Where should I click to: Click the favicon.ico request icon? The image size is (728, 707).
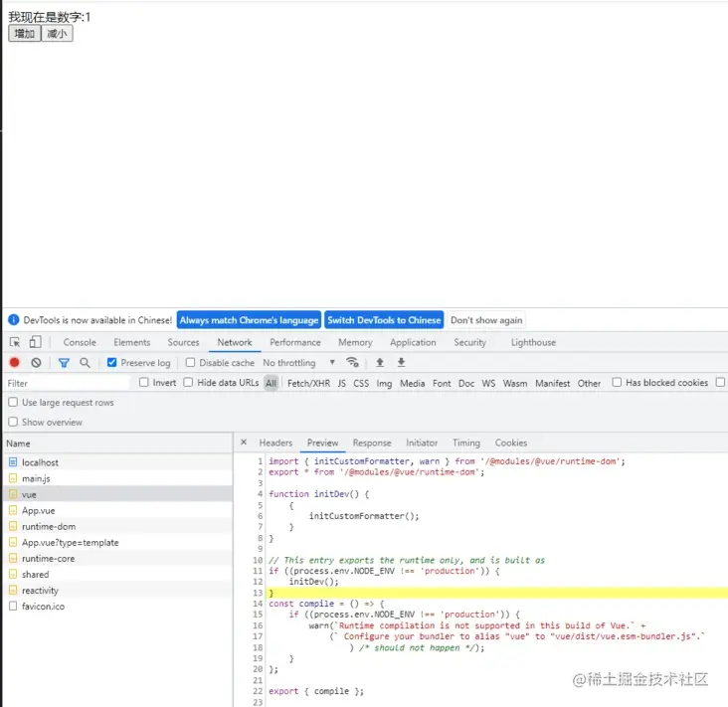(13, 607)
